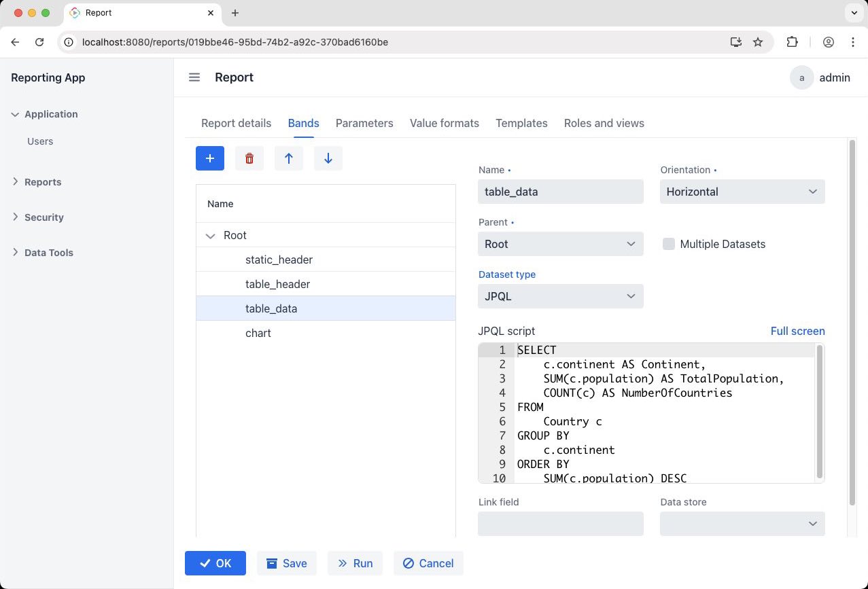
Task: Open tab search chevron in title bar
Action: pos(853,13)
